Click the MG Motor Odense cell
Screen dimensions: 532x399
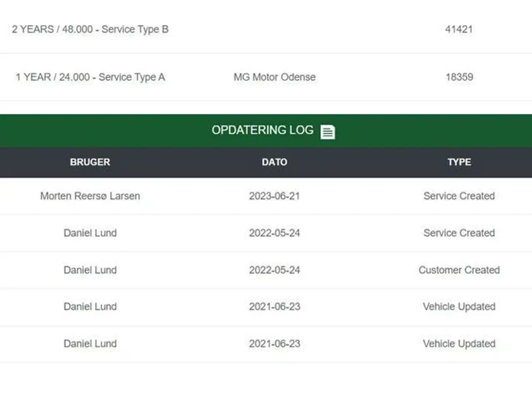274,77
